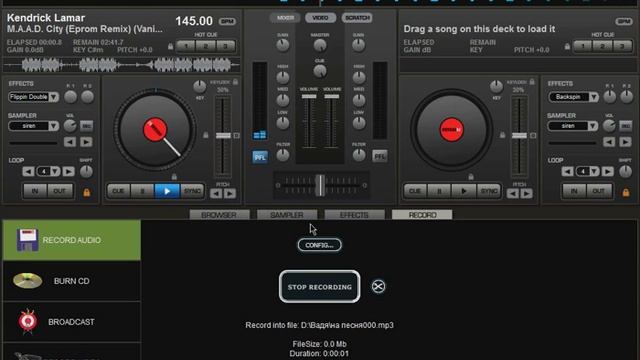Switch to the EFFECTS tab
Viewport: 640px width, 360px height.
click(x=354, y=215)
